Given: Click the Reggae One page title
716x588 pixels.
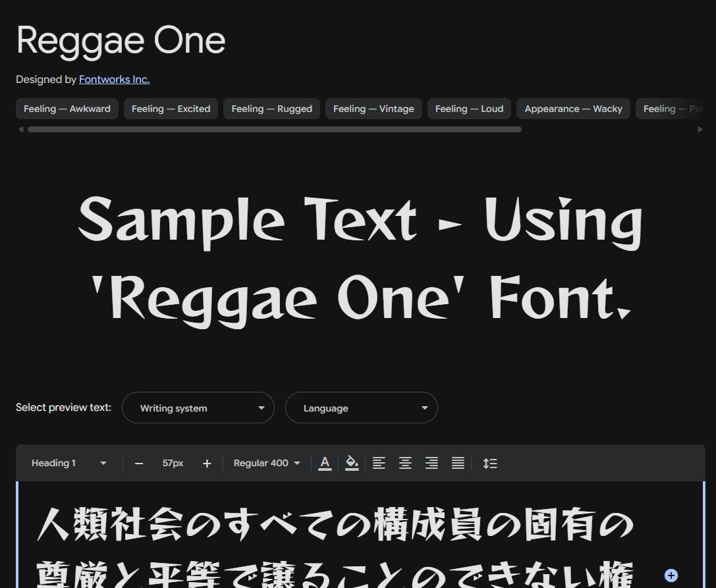Looking at the screenshot, I should (x=121, y=41).
